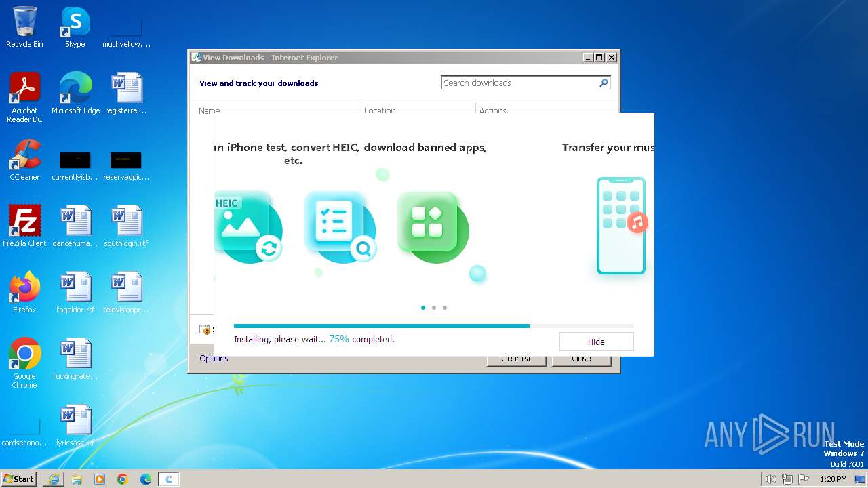Click the Action Center flag icon
The image size is (868, 488).
804,479
